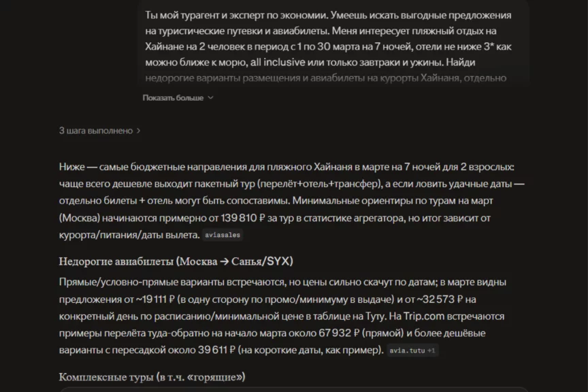Click Показать больше to show full prompt
588x392 pixels.
(x=173, y=98)
